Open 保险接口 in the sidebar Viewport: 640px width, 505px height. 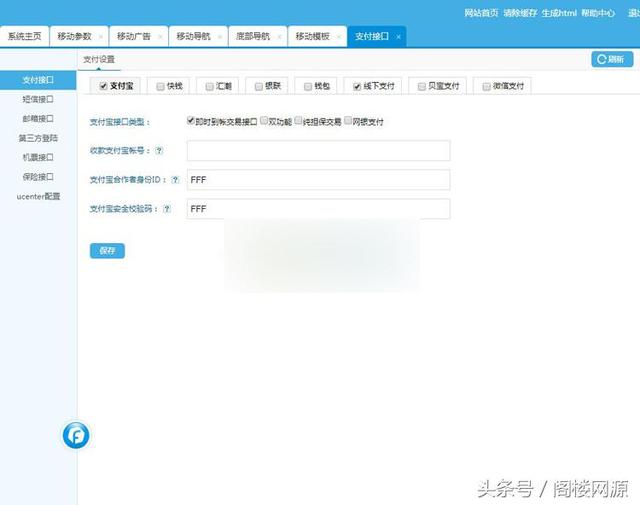click(x=38, y=177)
